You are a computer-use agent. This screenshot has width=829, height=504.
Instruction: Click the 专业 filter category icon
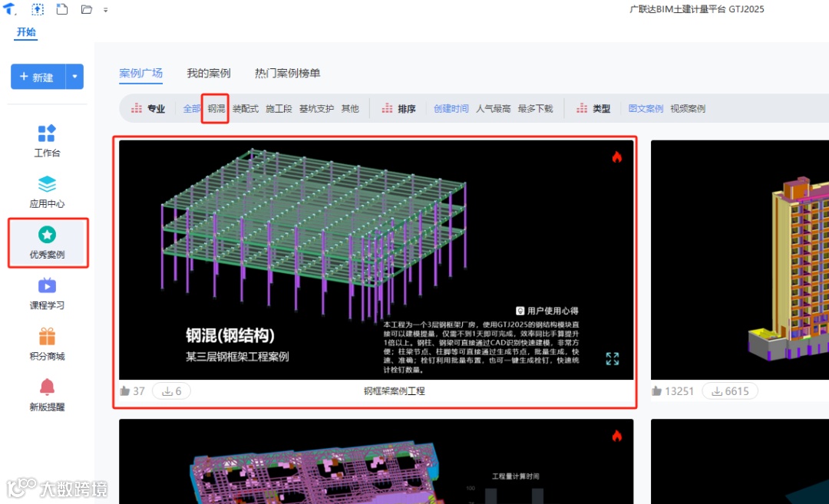click(x=137, y=108)
